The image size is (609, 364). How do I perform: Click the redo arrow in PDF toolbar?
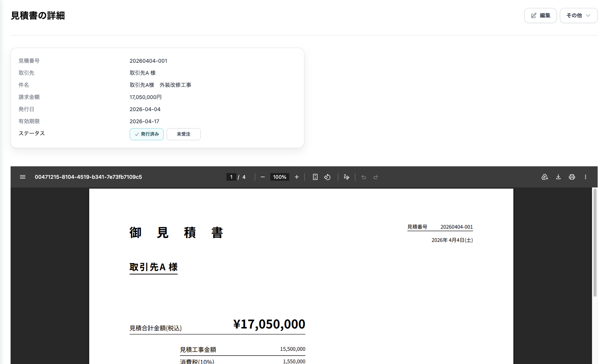[376, 177]
